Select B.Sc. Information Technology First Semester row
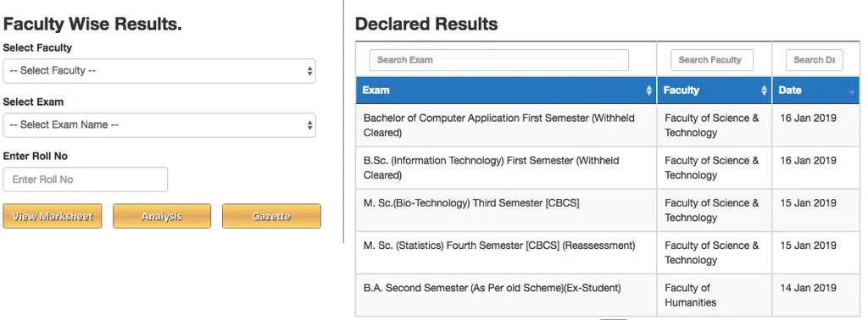Image resolution: width=868 pixels, height=320 pixels. (x=608, y=168)
